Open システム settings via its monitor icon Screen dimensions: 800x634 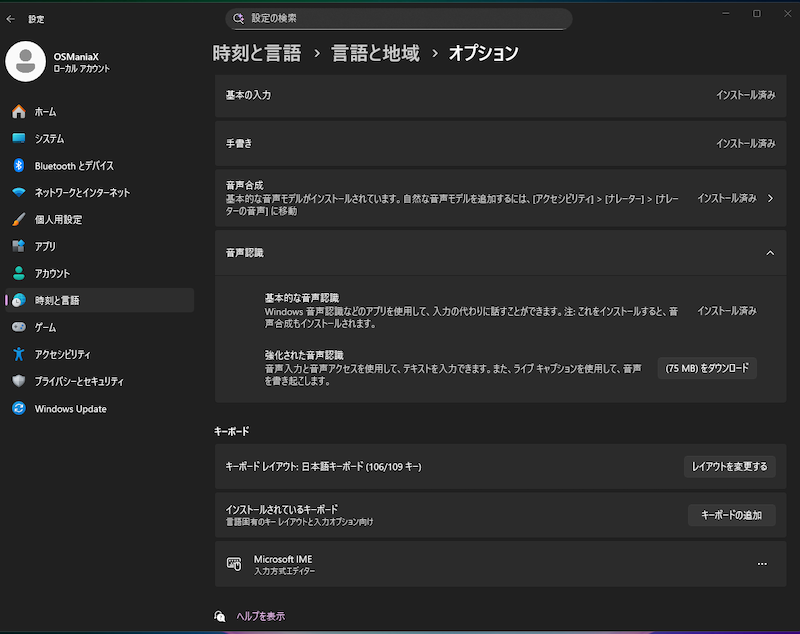pyautogui.click(x=19, y=139)
